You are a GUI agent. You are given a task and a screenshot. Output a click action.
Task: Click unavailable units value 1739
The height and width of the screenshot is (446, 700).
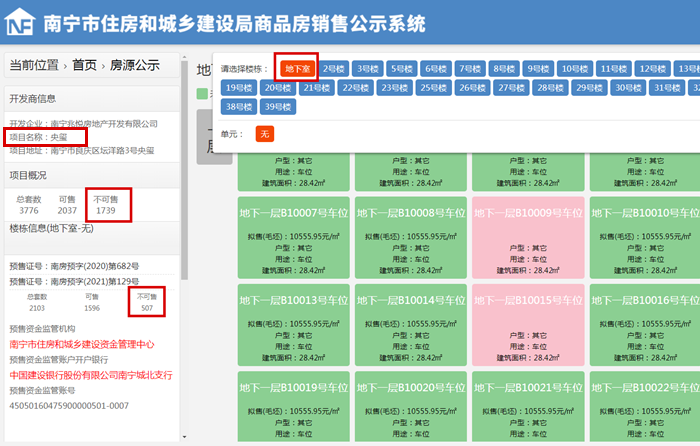[x=106, y=210]
